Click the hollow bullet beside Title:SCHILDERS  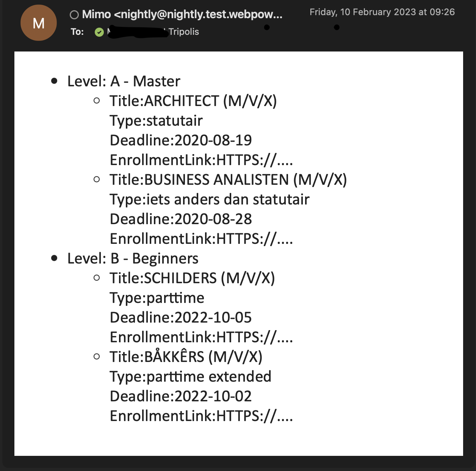click(x=97, y=277)
